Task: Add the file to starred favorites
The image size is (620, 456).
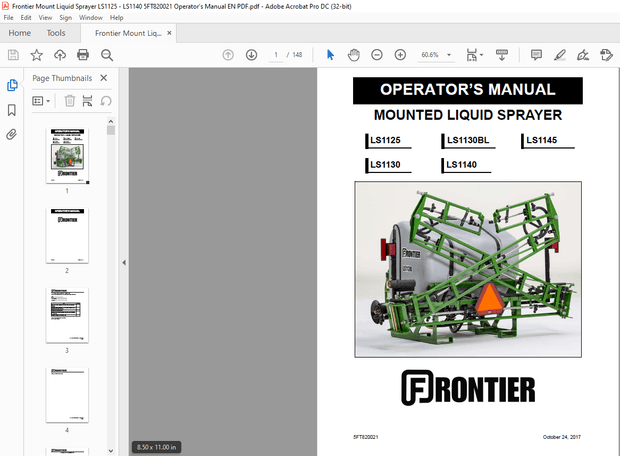Action: pos(36,55)
